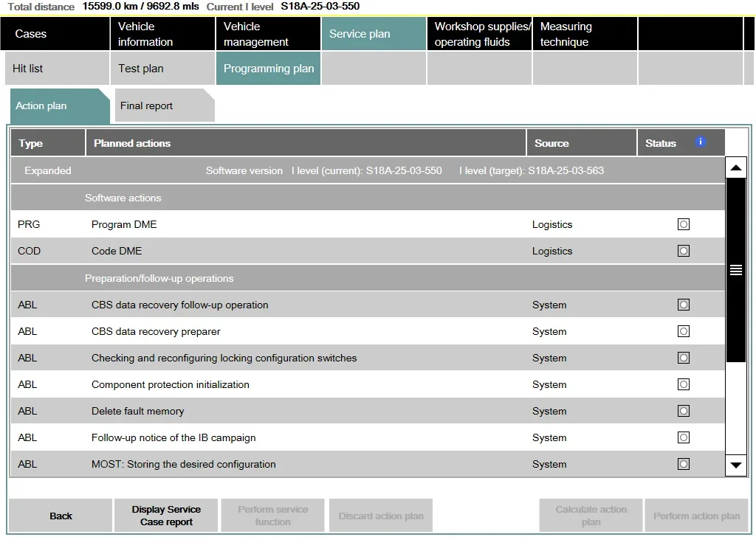Select the Programming plan sub-tab
Image resolution: width=756 pixels, height=537 pixels.
(268, 69)
